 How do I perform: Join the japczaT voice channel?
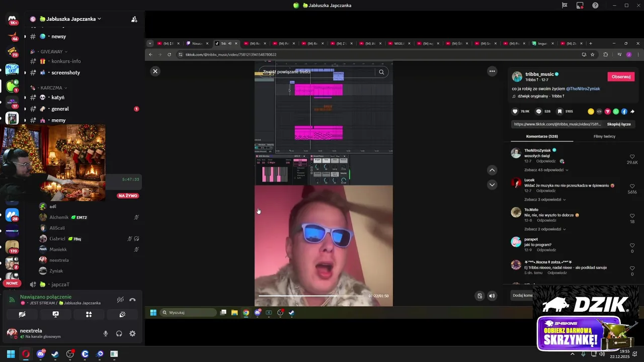60,285
